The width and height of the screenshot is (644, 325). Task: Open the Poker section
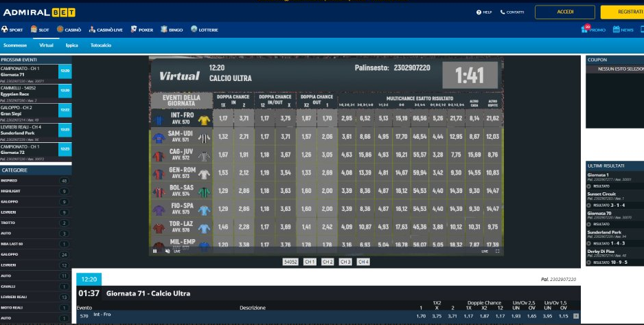141,30
